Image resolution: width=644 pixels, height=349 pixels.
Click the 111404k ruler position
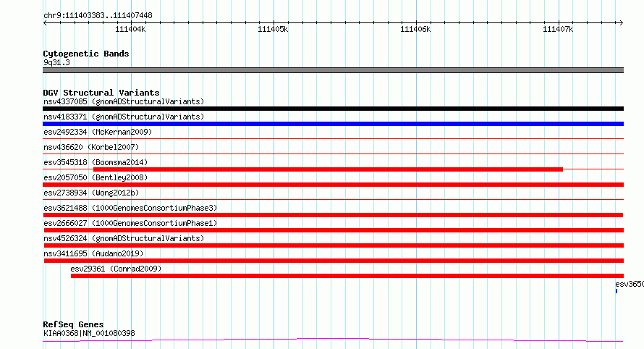[x=130, y=29]
